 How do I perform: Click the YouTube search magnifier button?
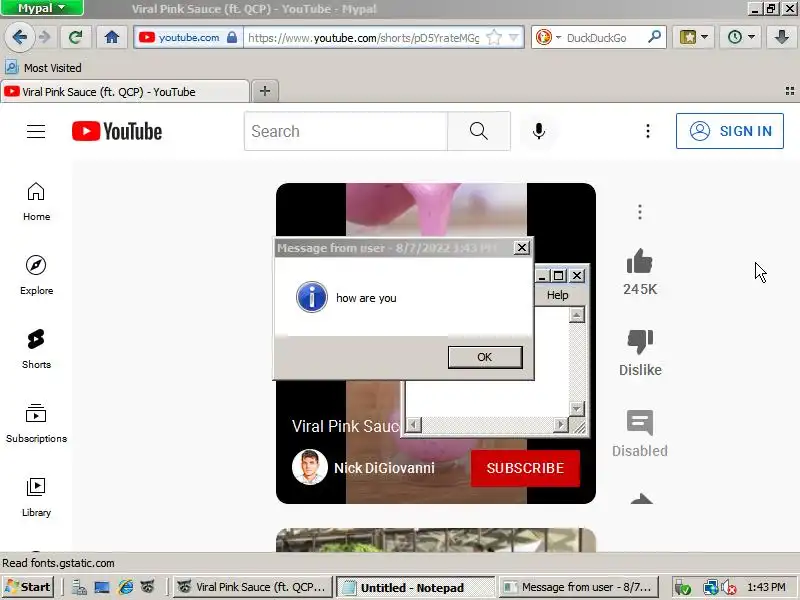[x=479, y=131]
